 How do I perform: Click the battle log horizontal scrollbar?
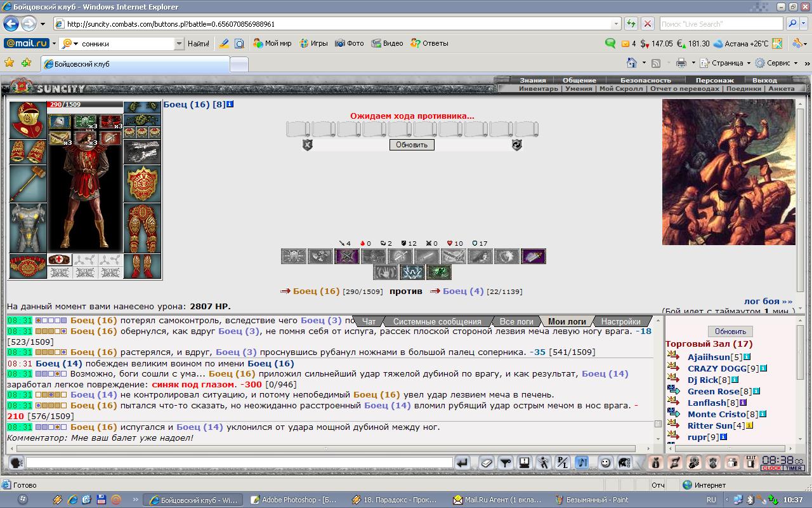(326, 448)
